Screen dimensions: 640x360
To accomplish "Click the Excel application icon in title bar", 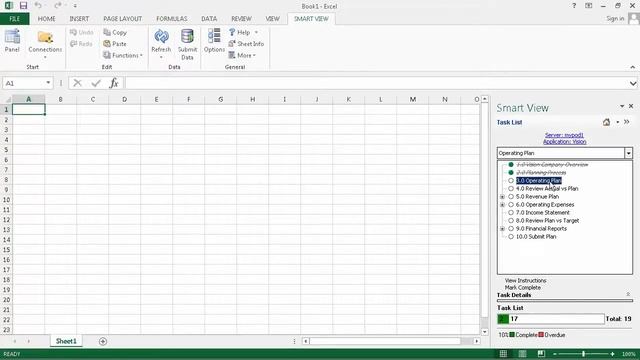I will point(8,6).
